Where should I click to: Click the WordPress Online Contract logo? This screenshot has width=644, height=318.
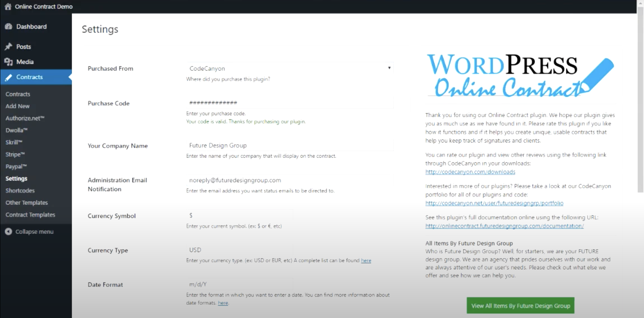pos(520,76)
